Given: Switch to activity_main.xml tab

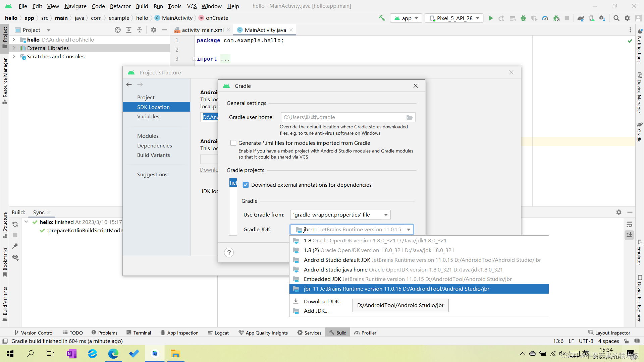Looking at the screenshot, I should 202,30.
